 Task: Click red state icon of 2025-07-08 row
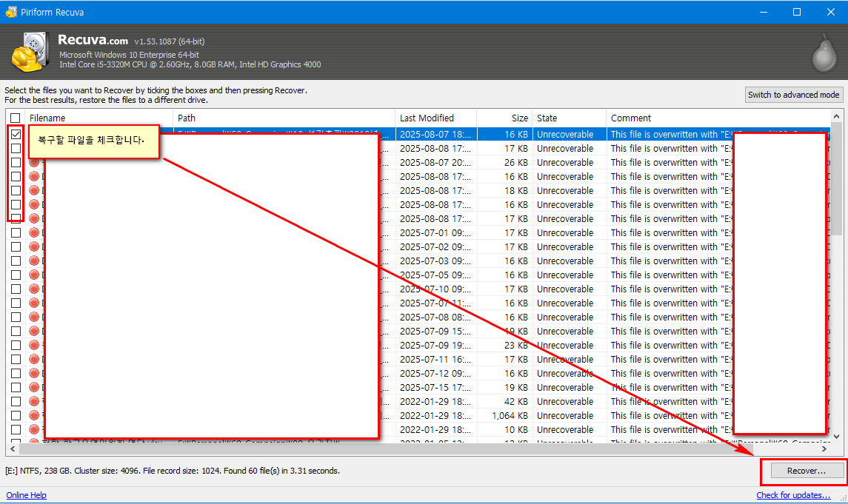click(35, 317)
